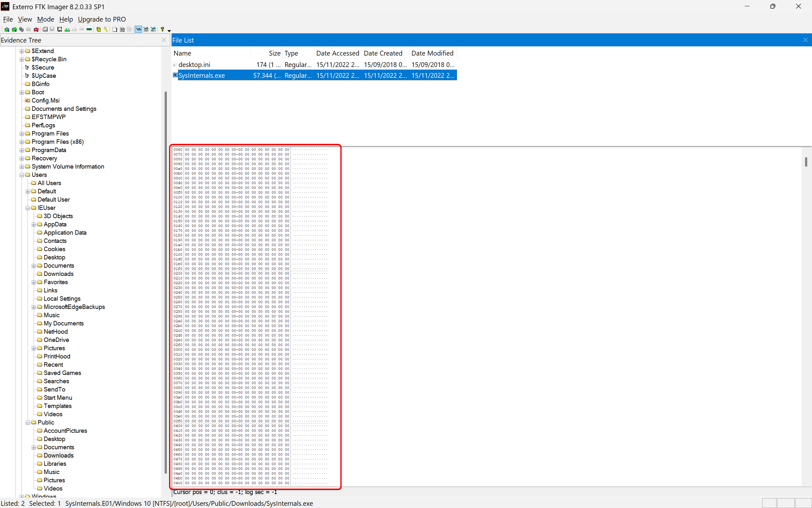This screenshot has width=812, height=508.
Task: Expand the AppData folder node
Action: coord(34,224)
